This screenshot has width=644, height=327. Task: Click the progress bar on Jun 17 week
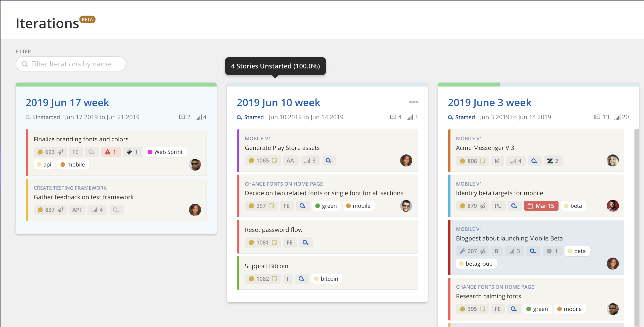click(116, 85)
